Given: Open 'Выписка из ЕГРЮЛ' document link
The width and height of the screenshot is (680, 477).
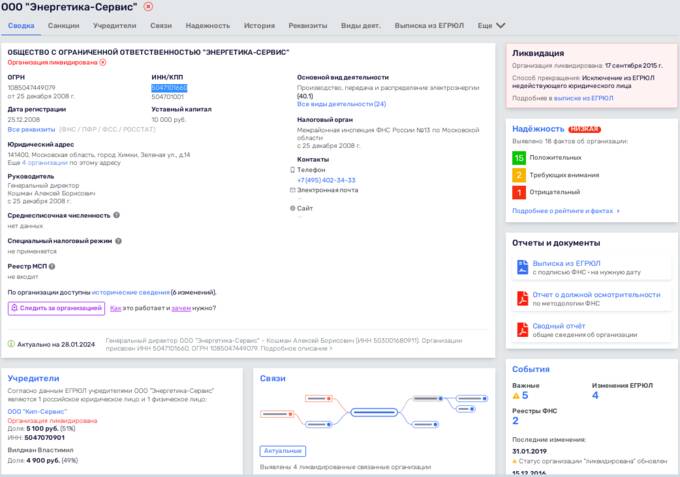Looking at the screenshot, I should click(566, 263).
